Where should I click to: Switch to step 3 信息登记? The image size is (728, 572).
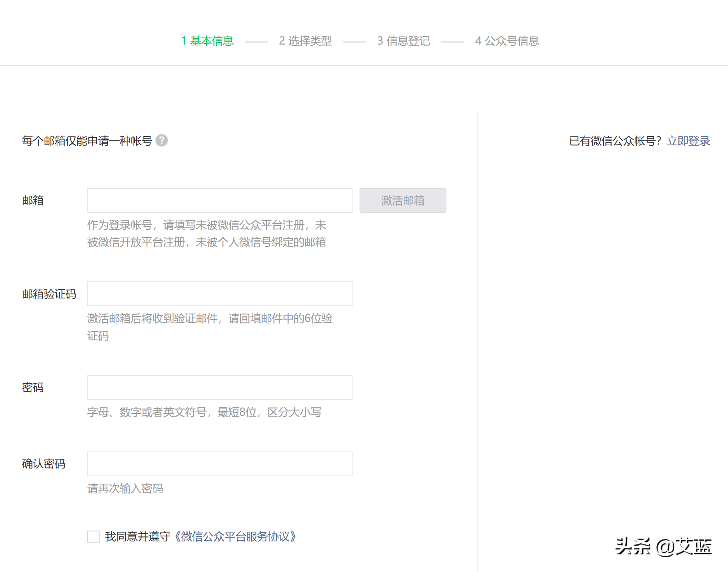403,41
